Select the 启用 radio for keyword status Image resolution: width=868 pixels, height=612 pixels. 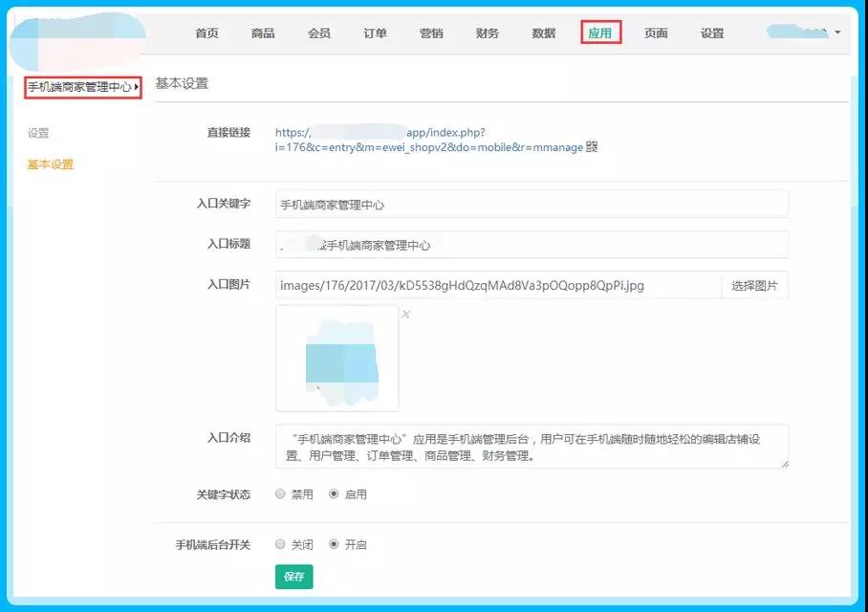(334, 494)
